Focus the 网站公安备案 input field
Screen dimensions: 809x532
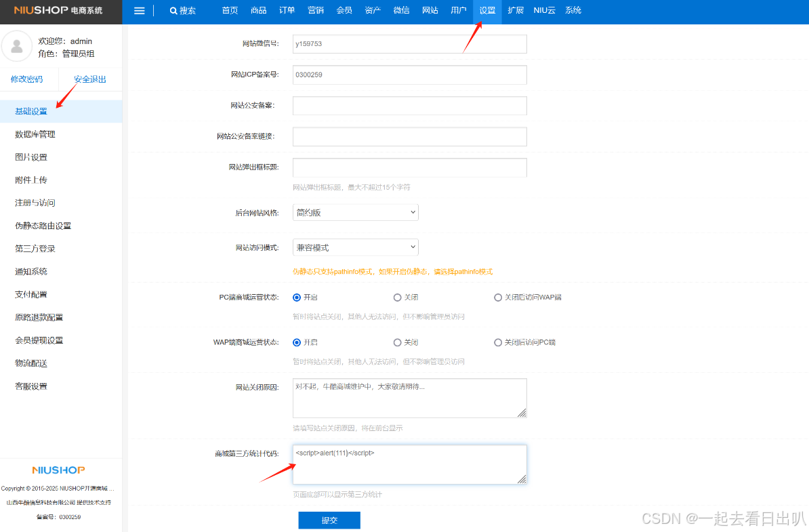tap(410, 106)
